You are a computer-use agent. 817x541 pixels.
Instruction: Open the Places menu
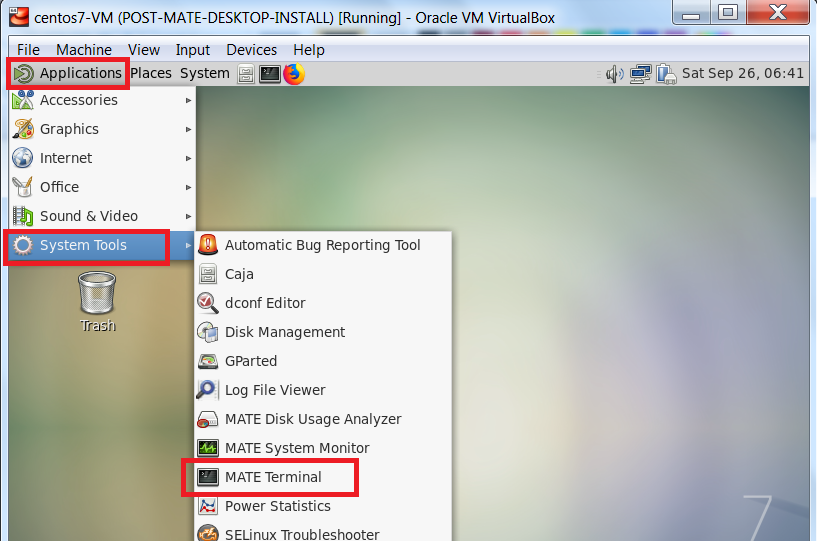click(x=151, y=73)
